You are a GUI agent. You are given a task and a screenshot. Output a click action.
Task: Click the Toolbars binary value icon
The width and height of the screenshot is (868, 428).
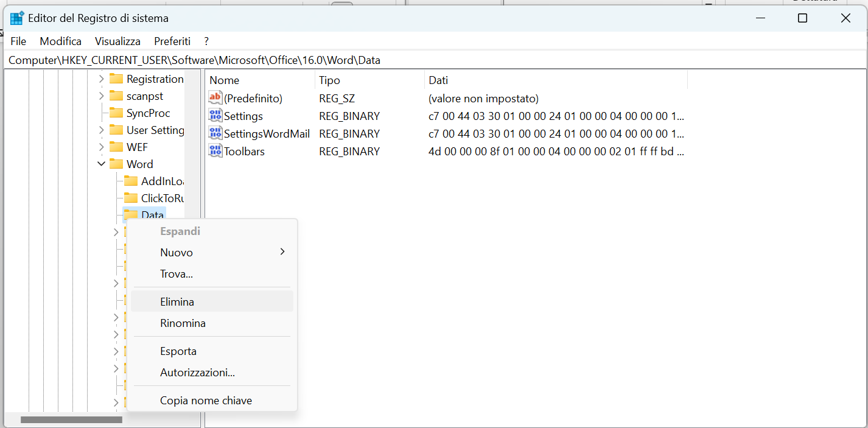(215, 151)
